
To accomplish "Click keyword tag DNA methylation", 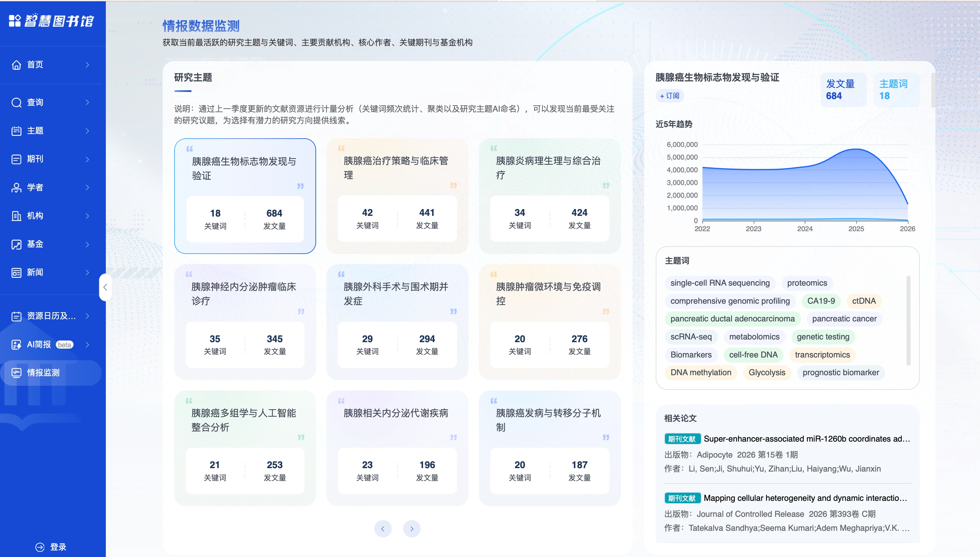I will 701,372.
